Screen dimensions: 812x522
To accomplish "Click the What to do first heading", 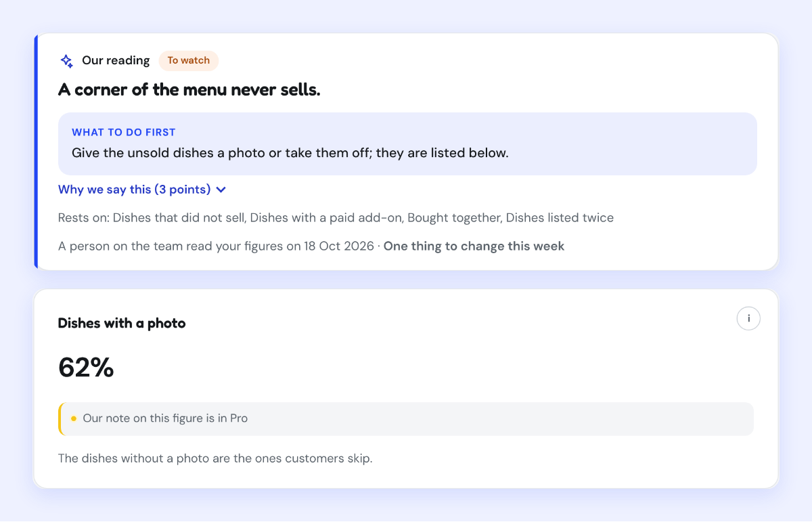I will (124, 132).
